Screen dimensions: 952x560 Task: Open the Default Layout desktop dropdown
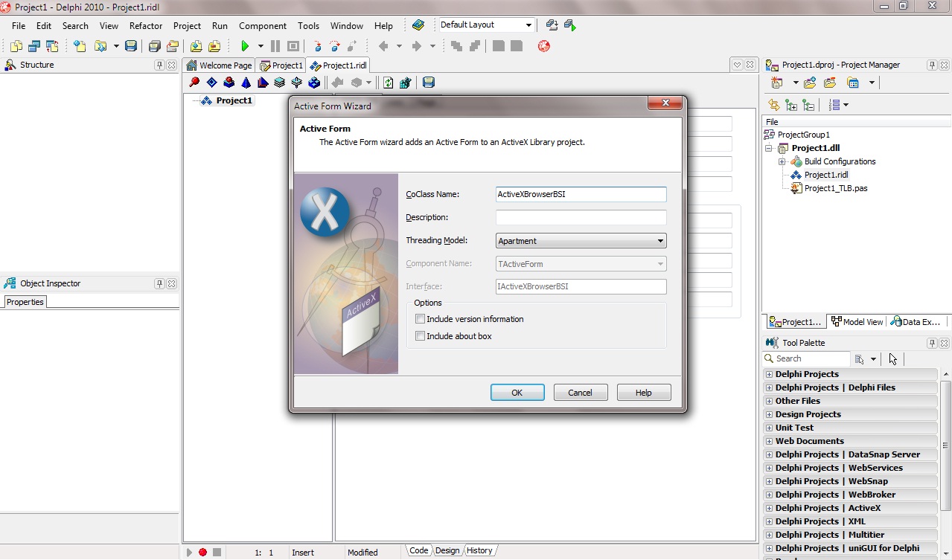click(x=529, y=25)
